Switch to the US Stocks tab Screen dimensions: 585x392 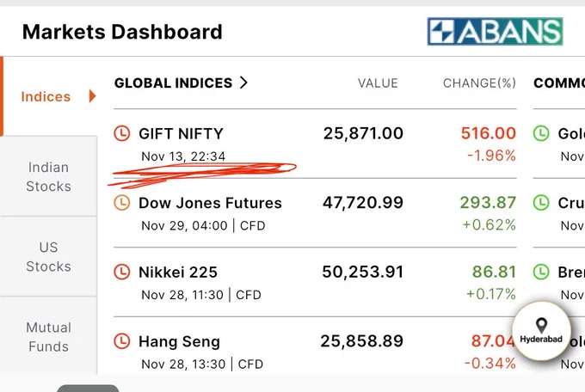click(48, 257)
